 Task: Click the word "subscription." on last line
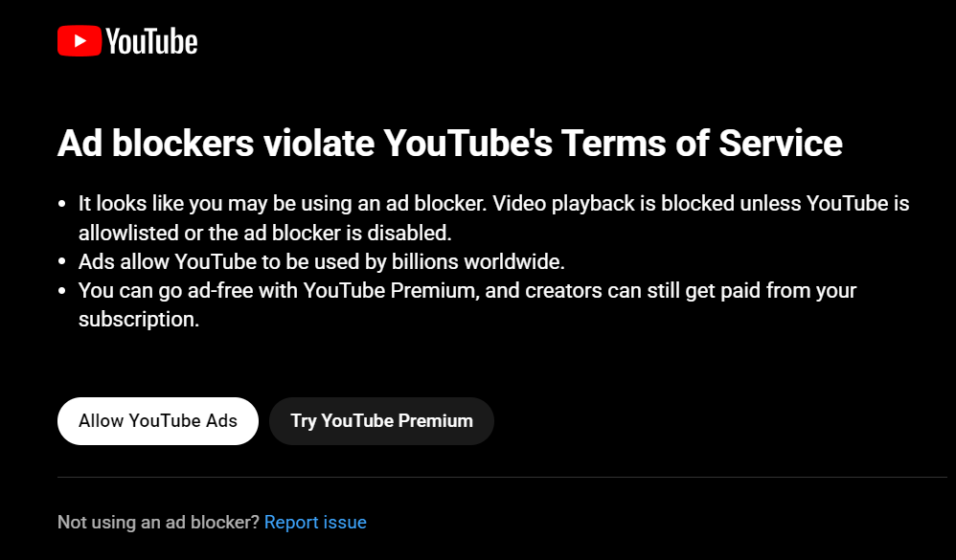click(x=139, y=320)
